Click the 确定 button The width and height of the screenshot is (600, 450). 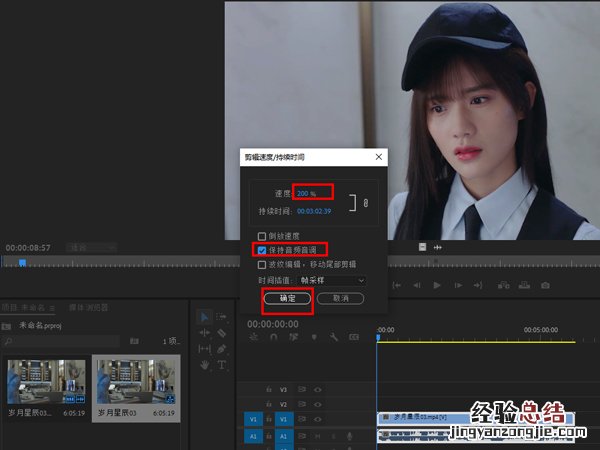pos(287,299)
